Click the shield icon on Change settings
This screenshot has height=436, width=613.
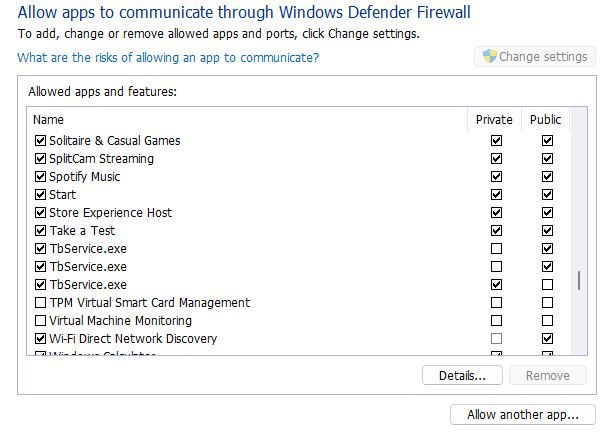click(489, 57)
